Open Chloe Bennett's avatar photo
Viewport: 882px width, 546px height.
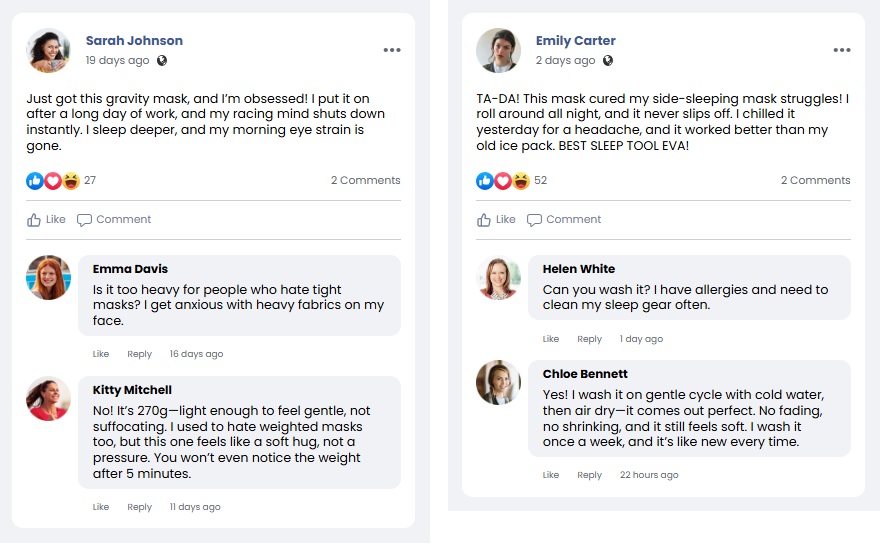tap(498, 382)
